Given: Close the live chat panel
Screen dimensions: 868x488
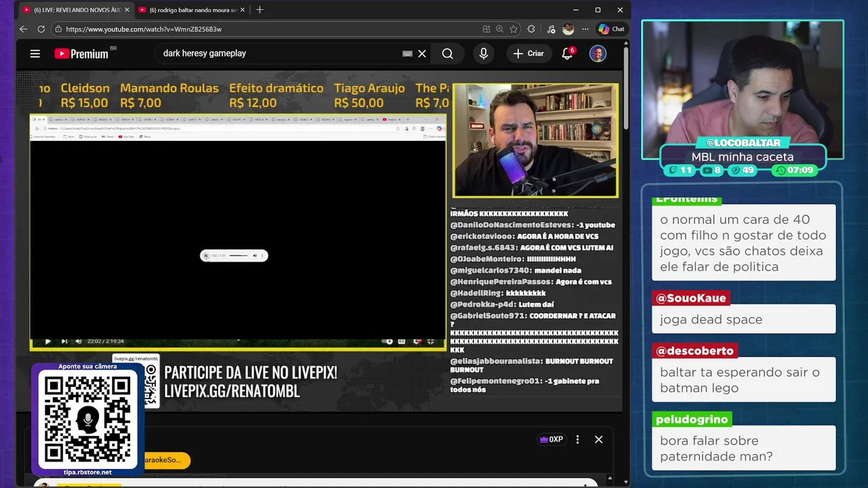Looking at the screenshot, I should click(x=599, y=439).
